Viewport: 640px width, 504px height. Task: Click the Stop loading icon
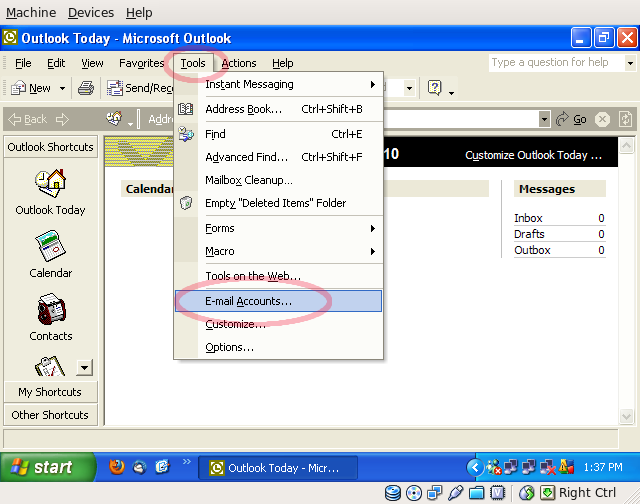(602, 119)
